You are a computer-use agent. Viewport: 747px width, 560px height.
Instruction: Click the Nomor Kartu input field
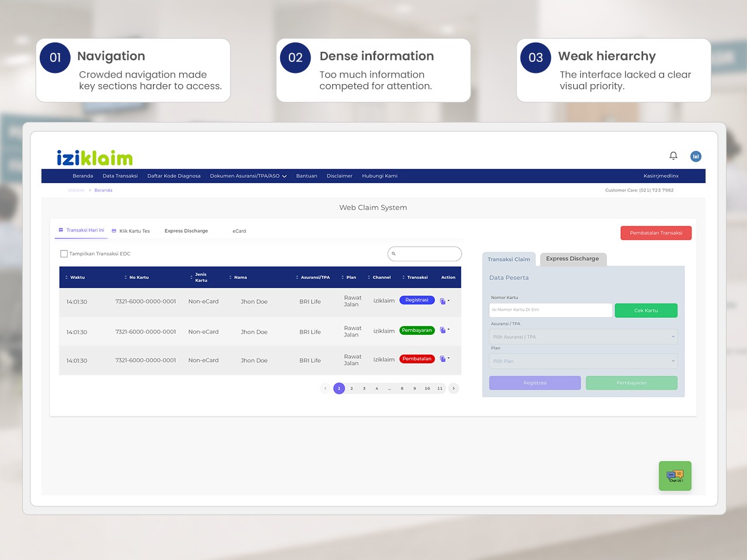point(551,310)
